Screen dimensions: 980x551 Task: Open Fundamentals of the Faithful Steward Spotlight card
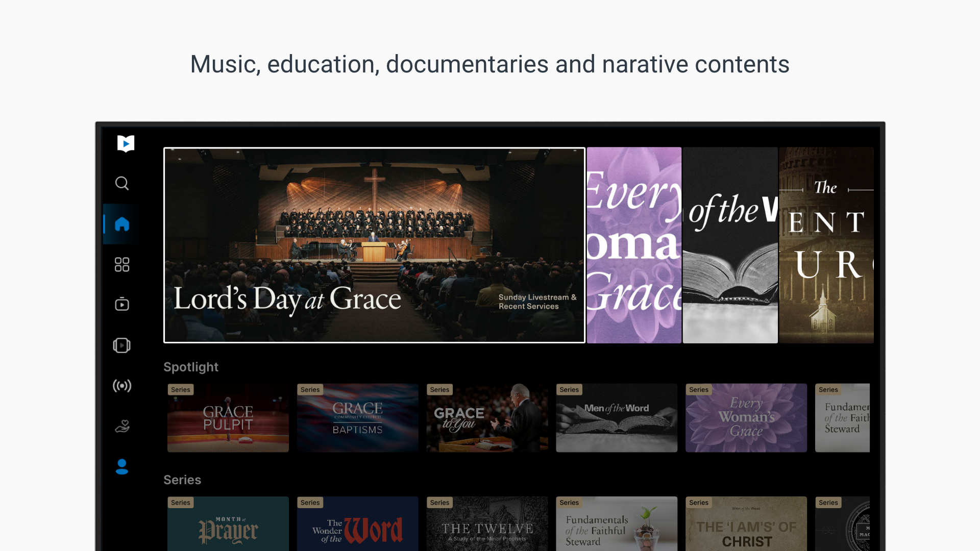pos(843,418)
